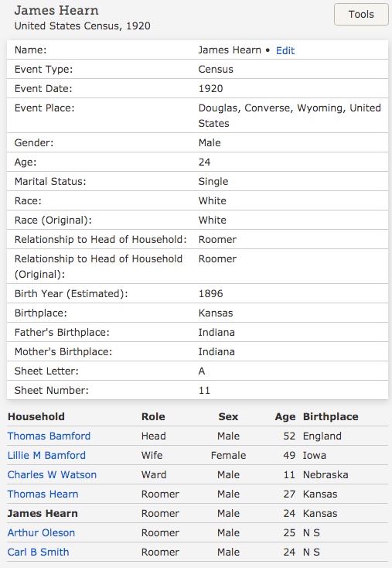Select the Birth Year 1896 value
Viewport: 392px width, 568px height.
(x=210, y=293)
